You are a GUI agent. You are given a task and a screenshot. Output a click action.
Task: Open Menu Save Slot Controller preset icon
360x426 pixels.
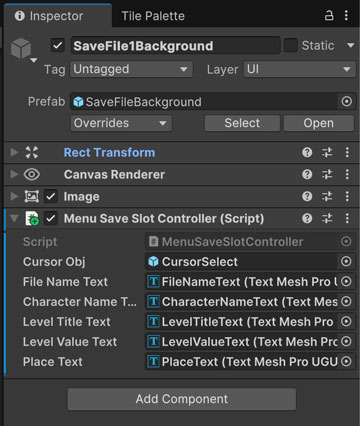pos(327,218)
